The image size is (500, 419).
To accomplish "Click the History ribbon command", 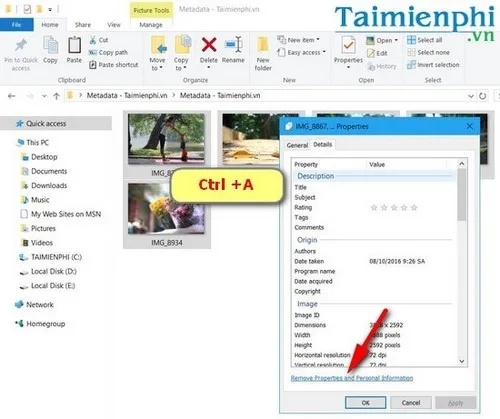I will tap(382, 66).
